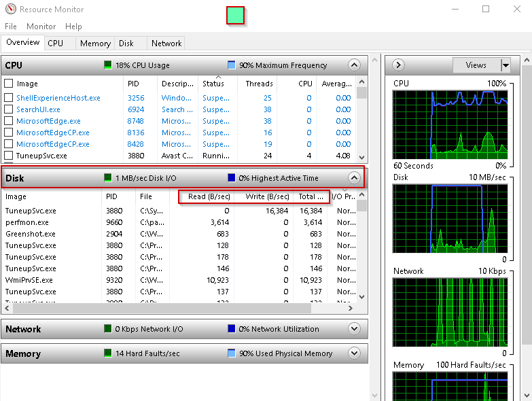Click the CPU list scroll-down arrow
The height and width of the screenshot is (401, 532).
(361, 158)
